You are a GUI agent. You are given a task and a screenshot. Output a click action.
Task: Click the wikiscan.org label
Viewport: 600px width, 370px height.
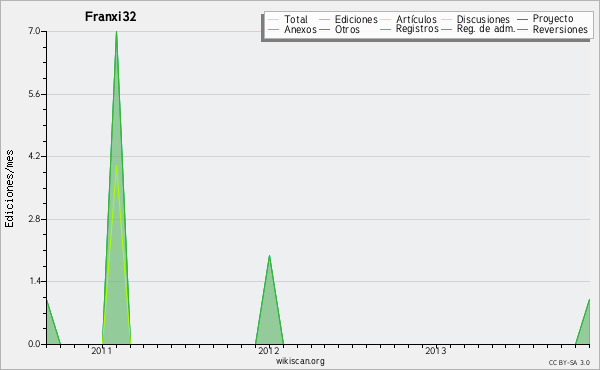[x=300, y=361]
